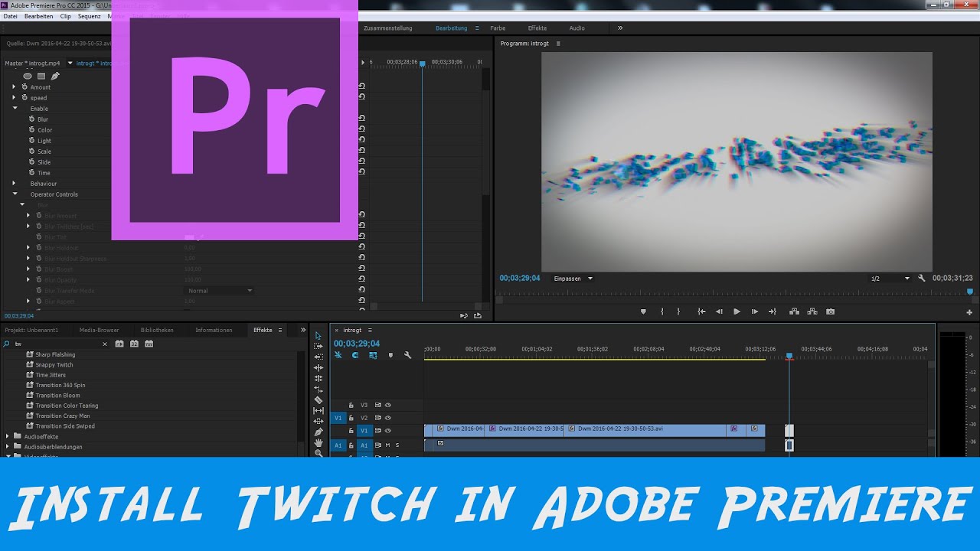Toggle animation stopwatch for Blur
This screenshot has width=980, height=551.
coord(32,119)
